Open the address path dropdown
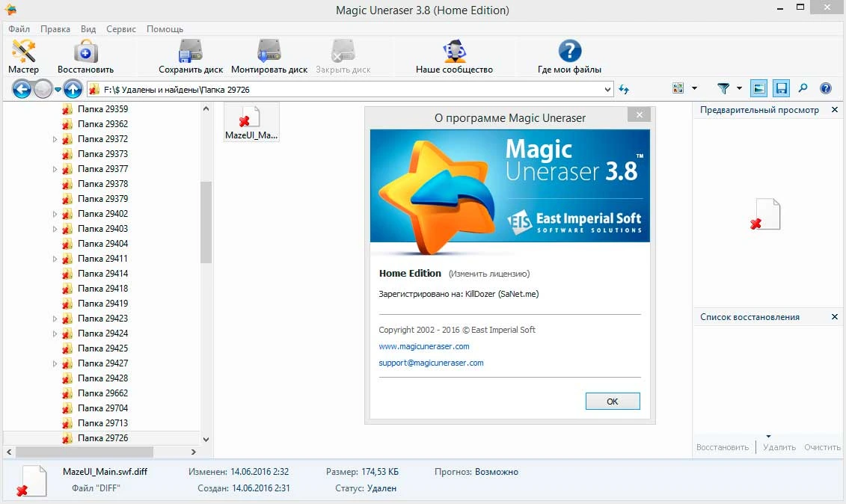The height and width of the screenshot is (504, 846). point(608,90)
